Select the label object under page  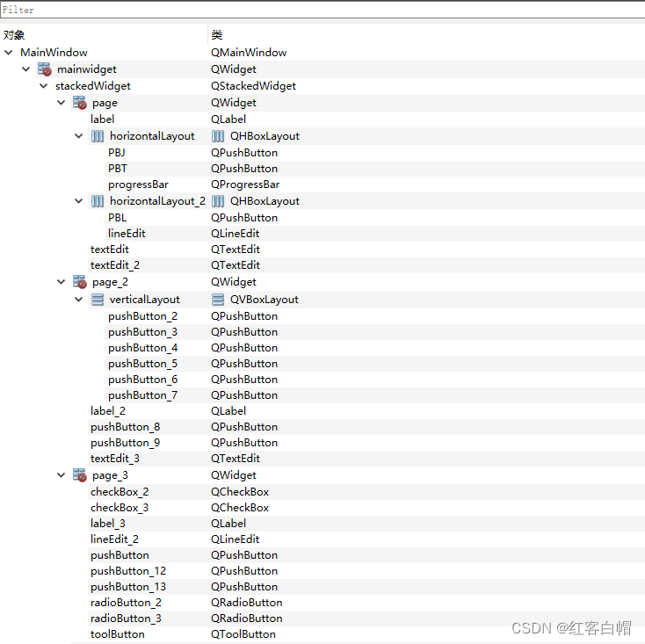[x=103, y=119]
